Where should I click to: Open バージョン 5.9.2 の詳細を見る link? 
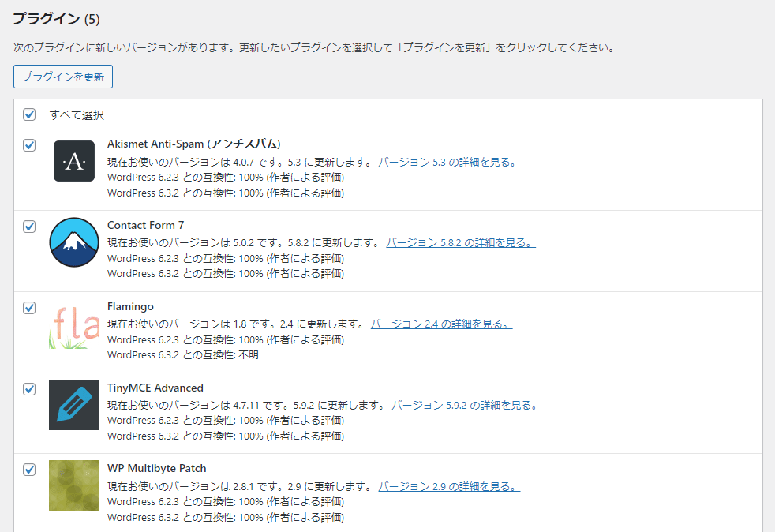point(466,406)
